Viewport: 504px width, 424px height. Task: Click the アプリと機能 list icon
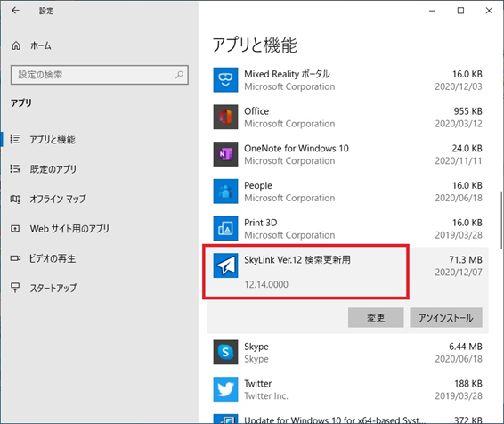[15, 139]
